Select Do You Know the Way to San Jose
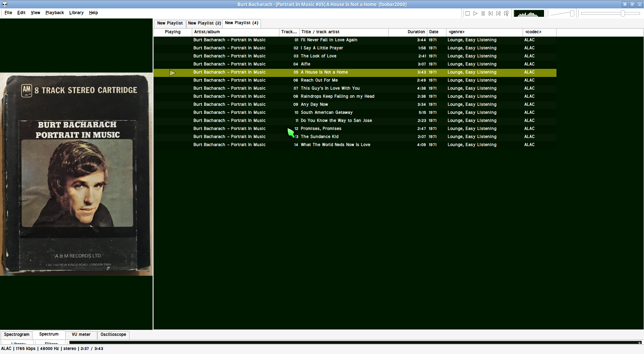 [x=355, y=121]
